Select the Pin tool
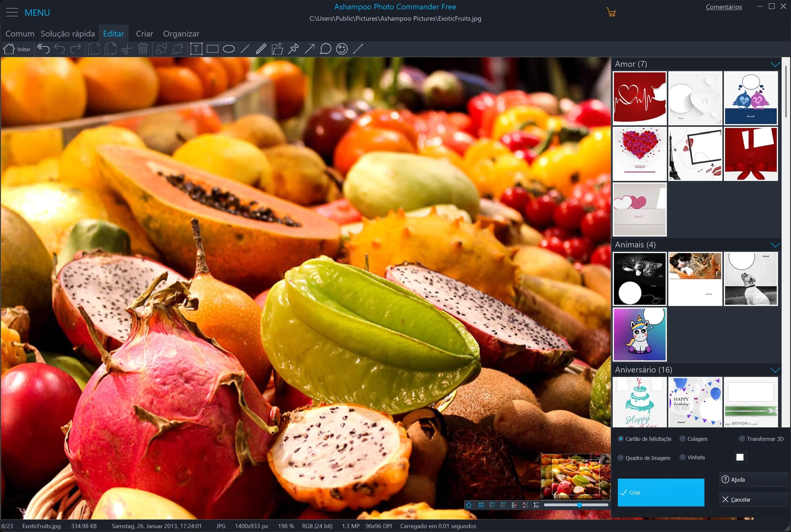The height and width of the screenshot is (532, 791). (x=293, y=49)
